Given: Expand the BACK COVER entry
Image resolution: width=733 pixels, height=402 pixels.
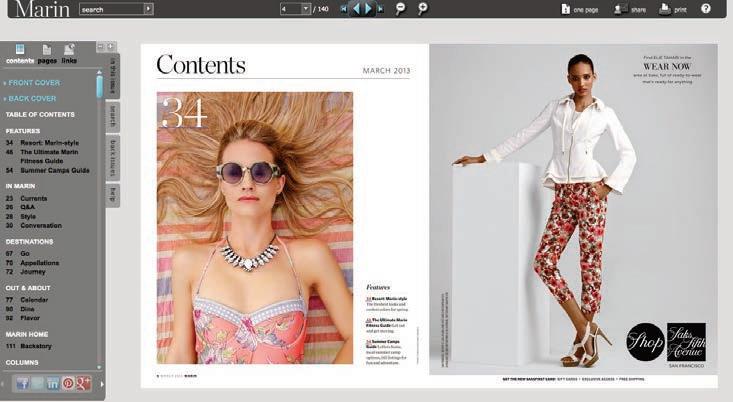Looking at the screenshot, I should click(x=30, y=99).
